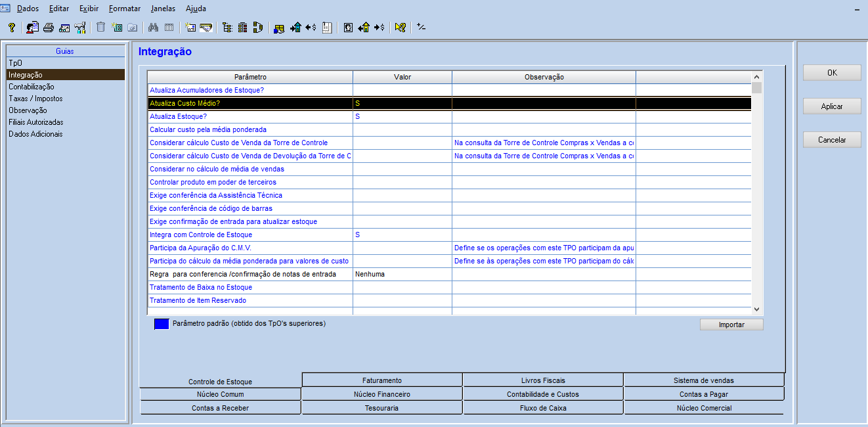Click the plus/minus icon in toolbar
Screen dimensions: 868x427
click(x=421, y=28)
